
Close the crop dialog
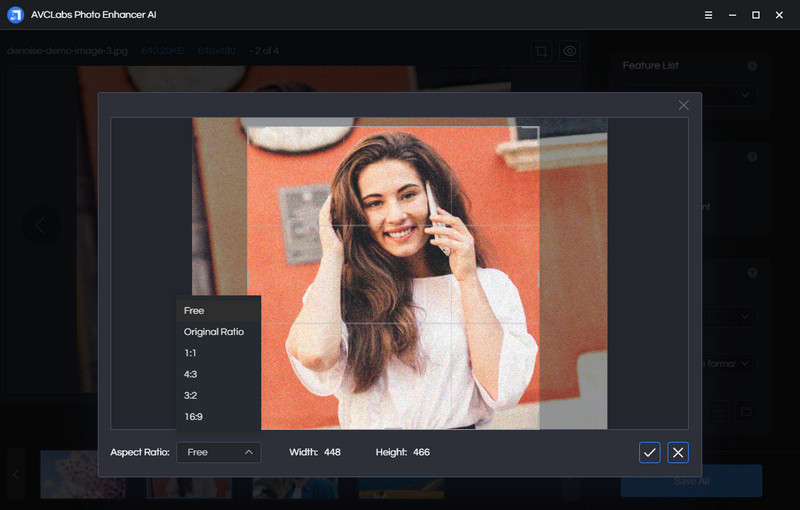click(x=684, y=105)
